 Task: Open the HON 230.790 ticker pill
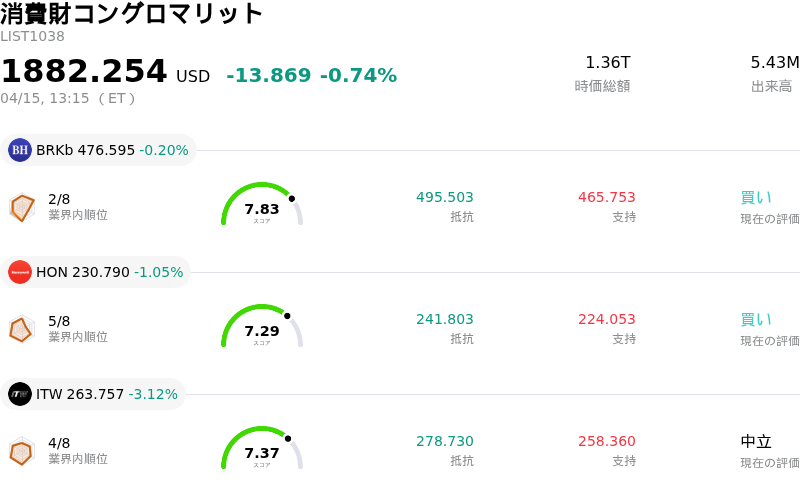pyautogui.click(x=97, y=272)
